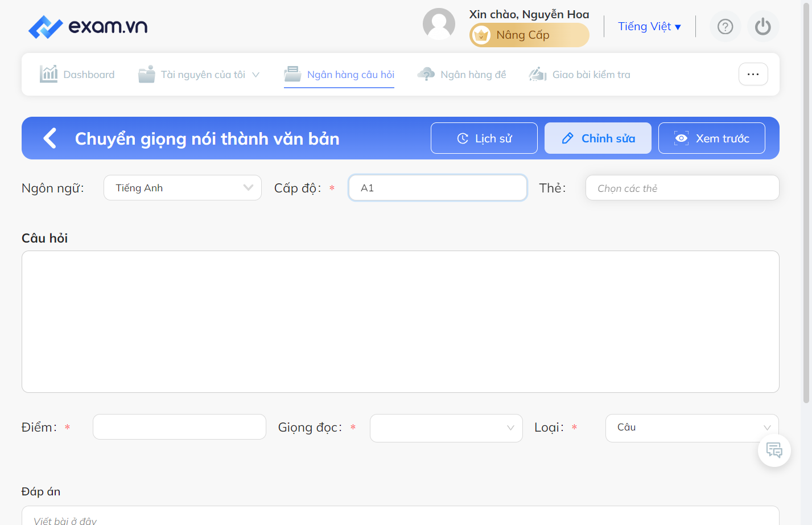Open the Dashboard menu item
This screenshot has width=812, height=525.
click(x=77, y=75)
